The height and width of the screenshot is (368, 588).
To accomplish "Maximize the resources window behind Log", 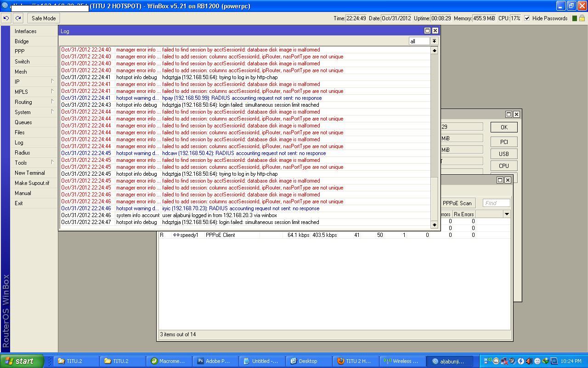I will pos(509,114).
